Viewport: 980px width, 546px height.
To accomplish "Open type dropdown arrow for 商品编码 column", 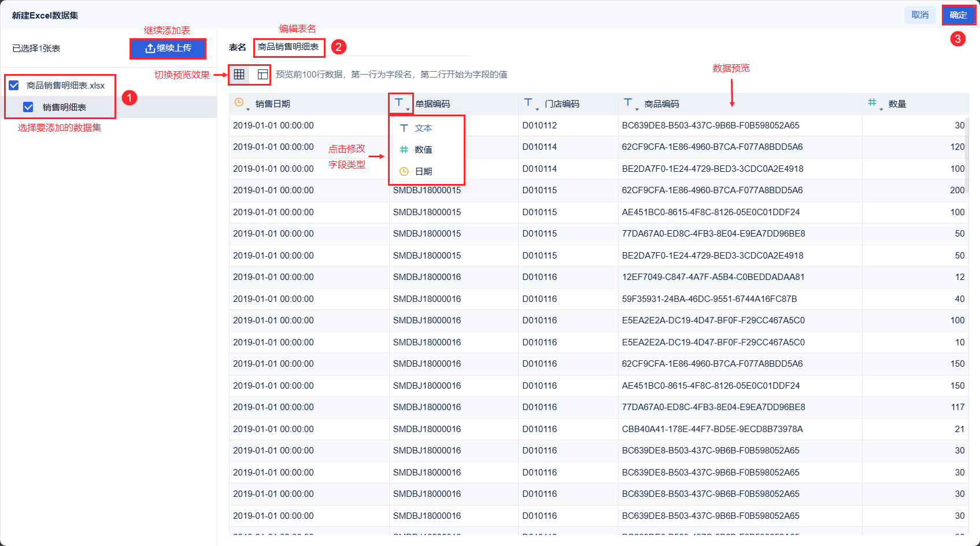I will coord(637,109).
